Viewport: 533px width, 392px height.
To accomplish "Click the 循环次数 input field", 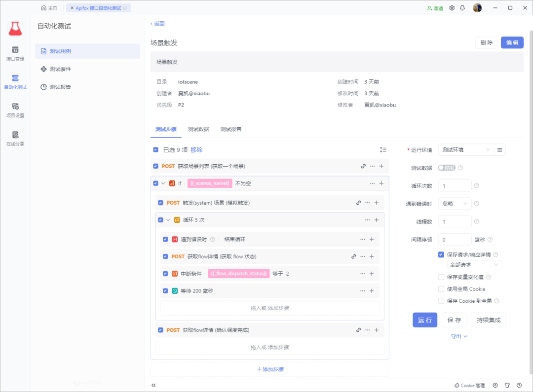I will click(455, 185).
